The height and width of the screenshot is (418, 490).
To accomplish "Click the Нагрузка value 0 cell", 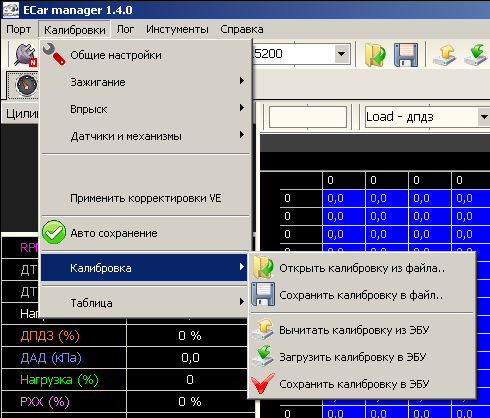I will (190, 380).
